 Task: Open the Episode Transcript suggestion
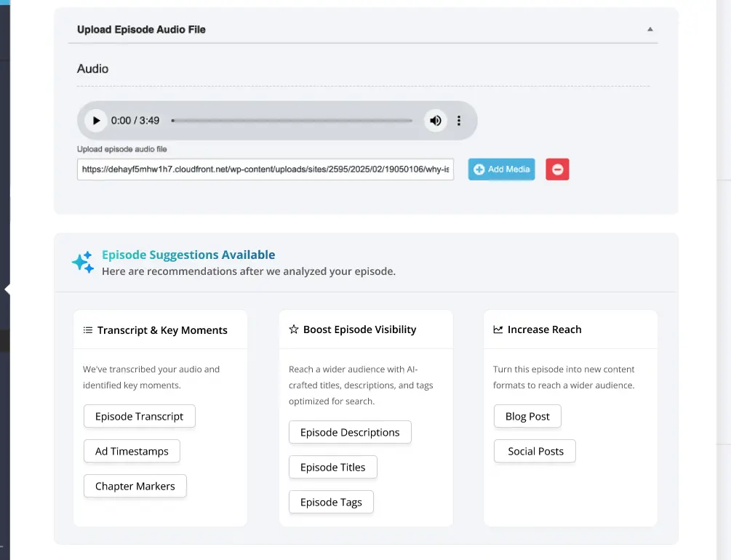click(x=140, y=417)
